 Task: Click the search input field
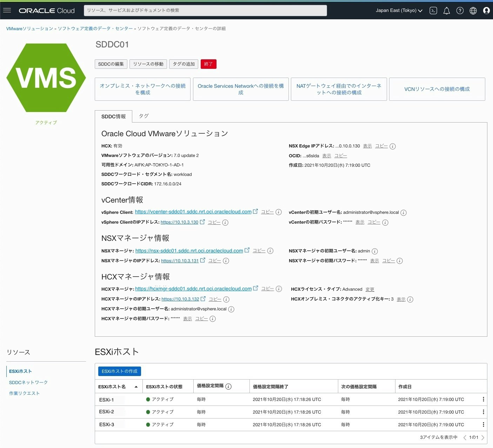(205, 10)
